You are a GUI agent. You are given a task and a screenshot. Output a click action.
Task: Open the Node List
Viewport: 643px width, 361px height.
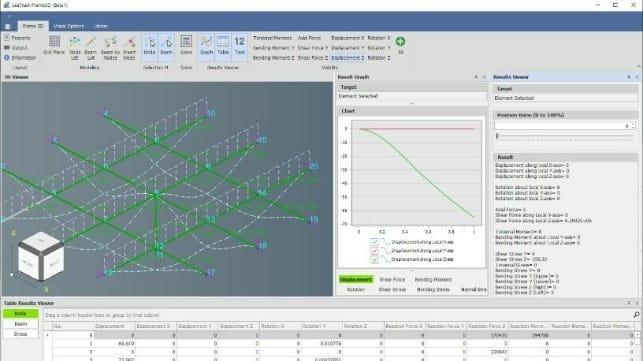click(75, 47)
